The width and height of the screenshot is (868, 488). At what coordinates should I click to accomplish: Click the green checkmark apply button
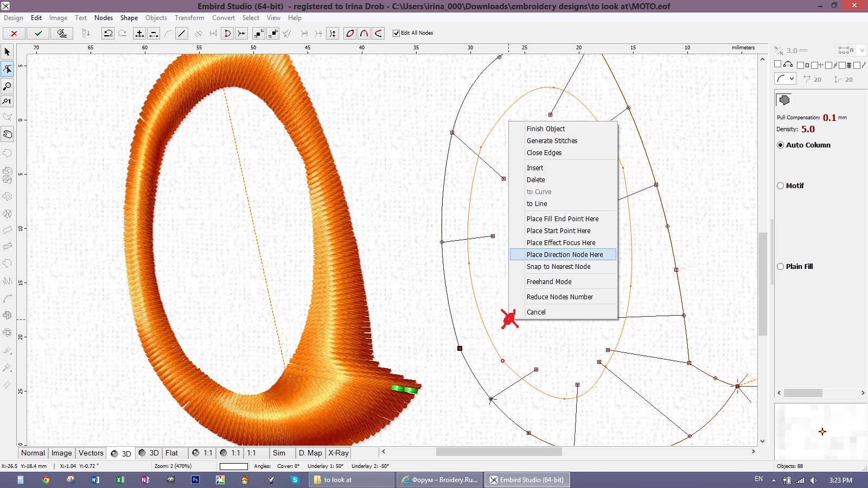coord(38,33)
